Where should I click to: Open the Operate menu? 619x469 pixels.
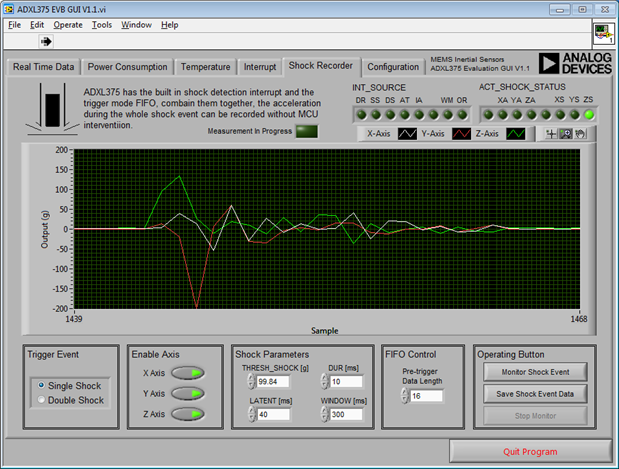click(x=68, y=24)
